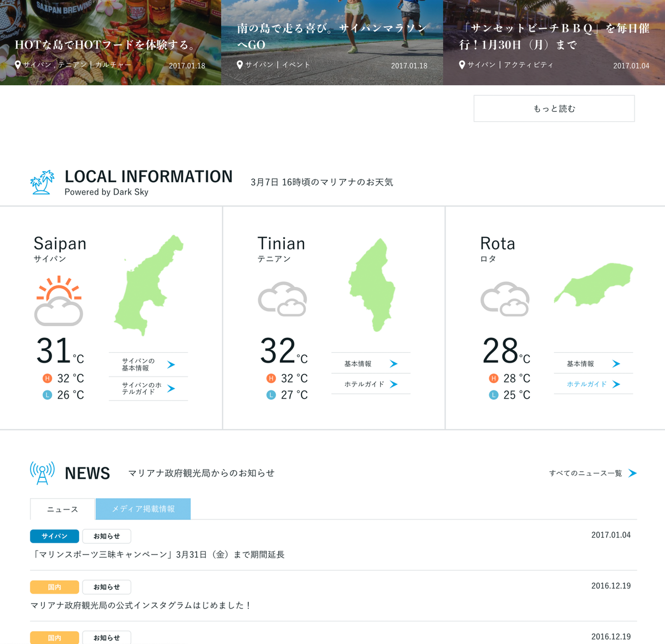Click the location pin on the サンセットビーチBBQ article
The width and height of the screenshot is (665, 644).
pos(462,64)
